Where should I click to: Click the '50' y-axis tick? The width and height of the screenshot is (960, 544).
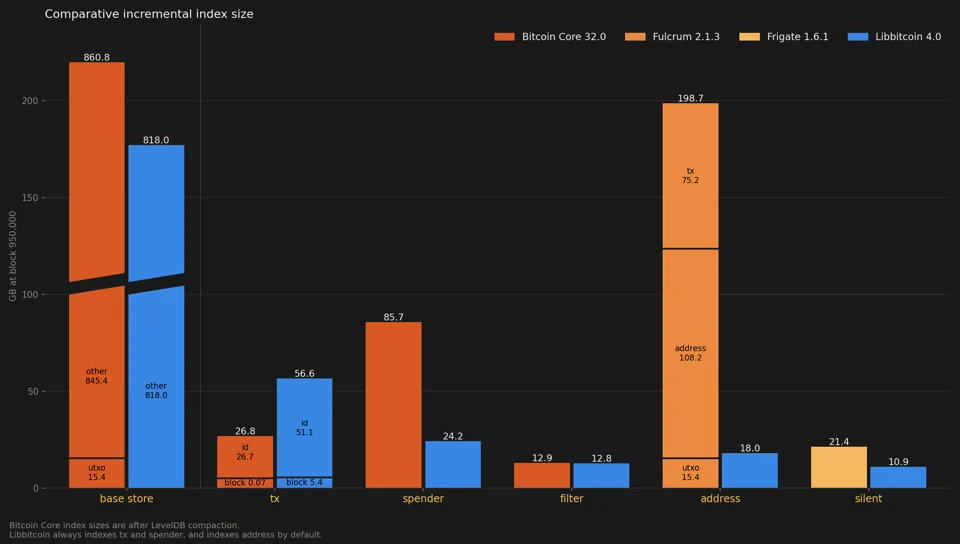tap(33, 392)
